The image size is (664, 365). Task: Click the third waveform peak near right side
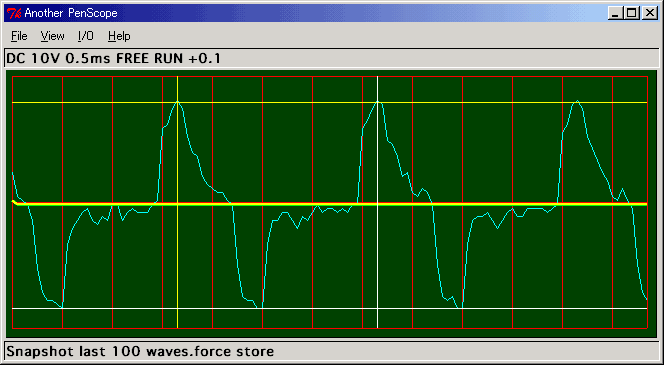click(x=577, y=101)
